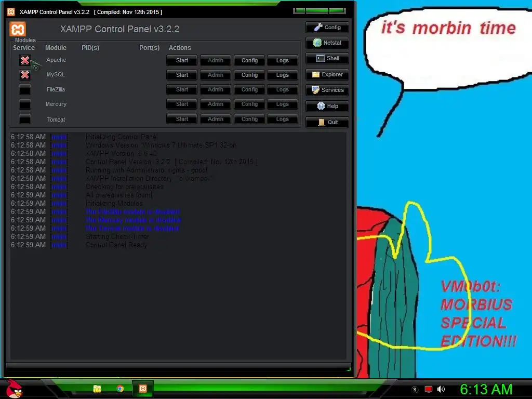Click the Tomcat module name
This screenshot has width=532, height=399.
click(x=56, y=119)
